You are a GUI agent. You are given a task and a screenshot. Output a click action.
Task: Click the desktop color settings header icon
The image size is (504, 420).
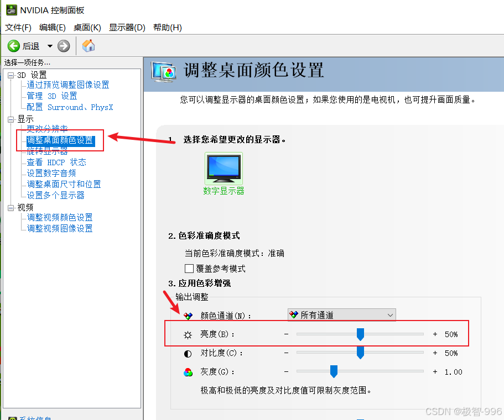(x=164, y=72)
